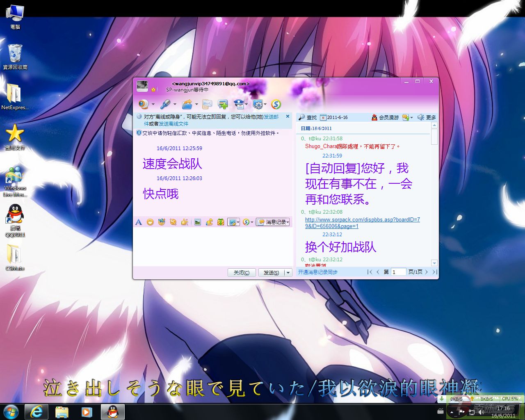Dismiss the offline notice with the X

point(288,116)
